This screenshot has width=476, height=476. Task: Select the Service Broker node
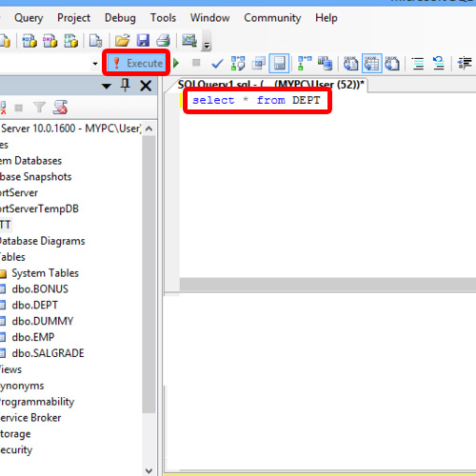pos(30,418)
